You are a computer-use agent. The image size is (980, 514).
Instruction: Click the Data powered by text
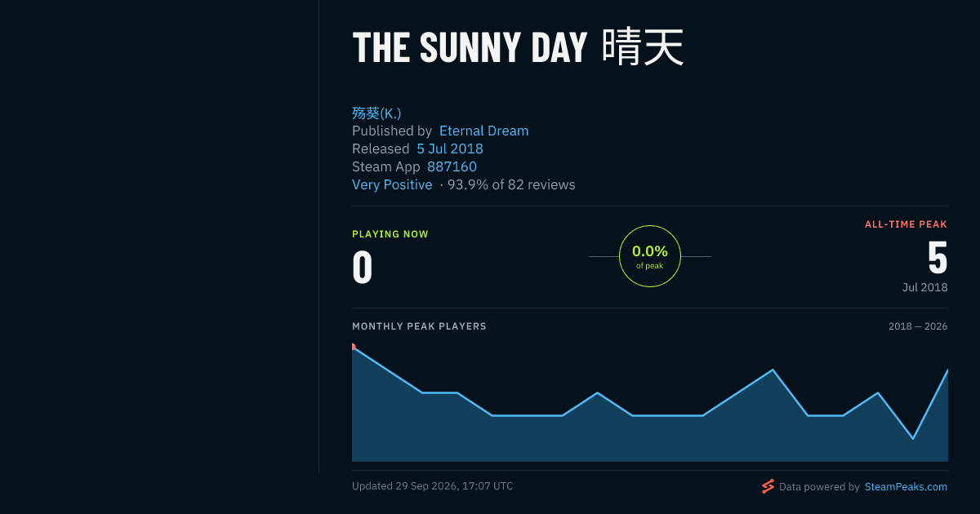pyautogui.click(x=819, y=487)
